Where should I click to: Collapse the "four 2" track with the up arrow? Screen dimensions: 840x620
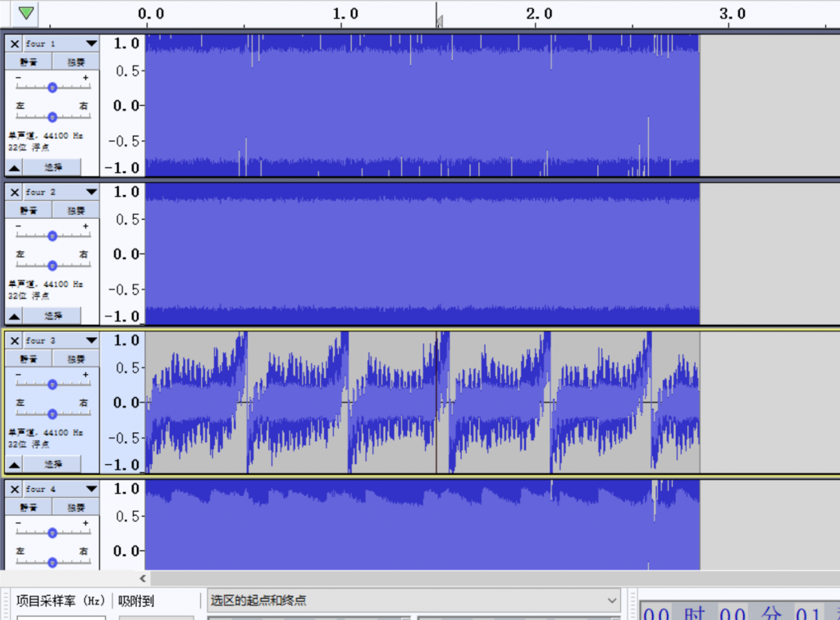(14, 316)
